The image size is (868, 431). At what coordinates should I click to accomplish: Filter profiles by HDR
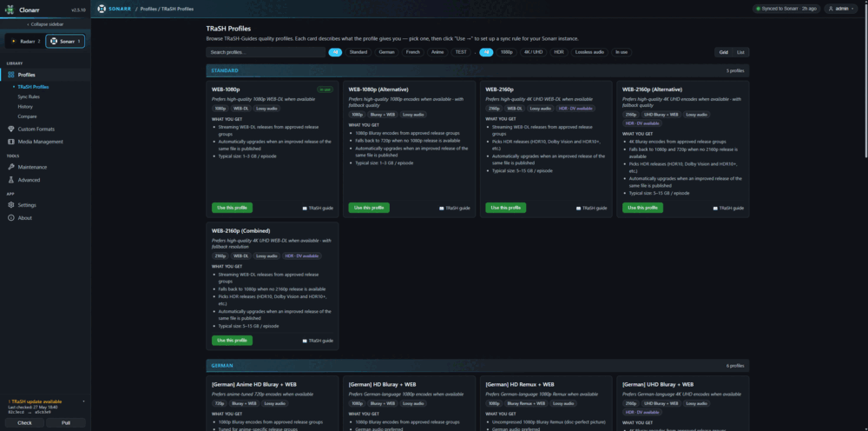pos(559,52)
